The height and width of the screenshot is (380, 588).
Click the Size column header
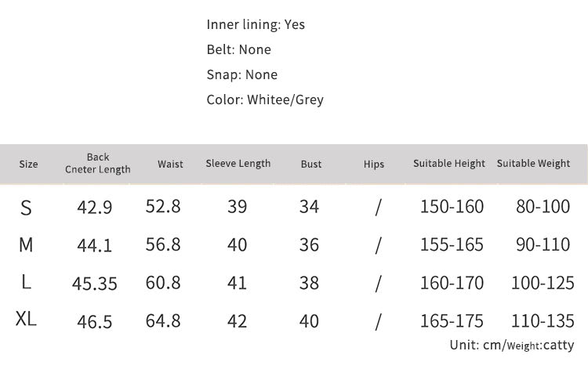click(x=28, y=164)
